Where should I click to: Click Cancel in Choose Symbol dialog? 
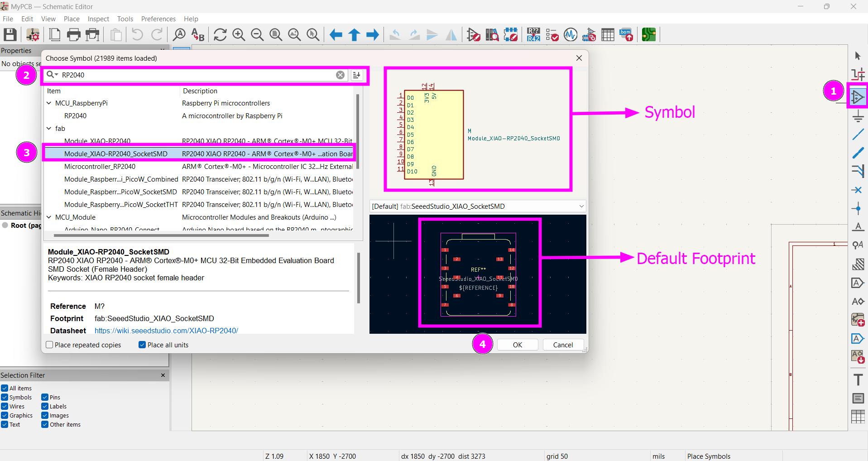coord(563,345)
